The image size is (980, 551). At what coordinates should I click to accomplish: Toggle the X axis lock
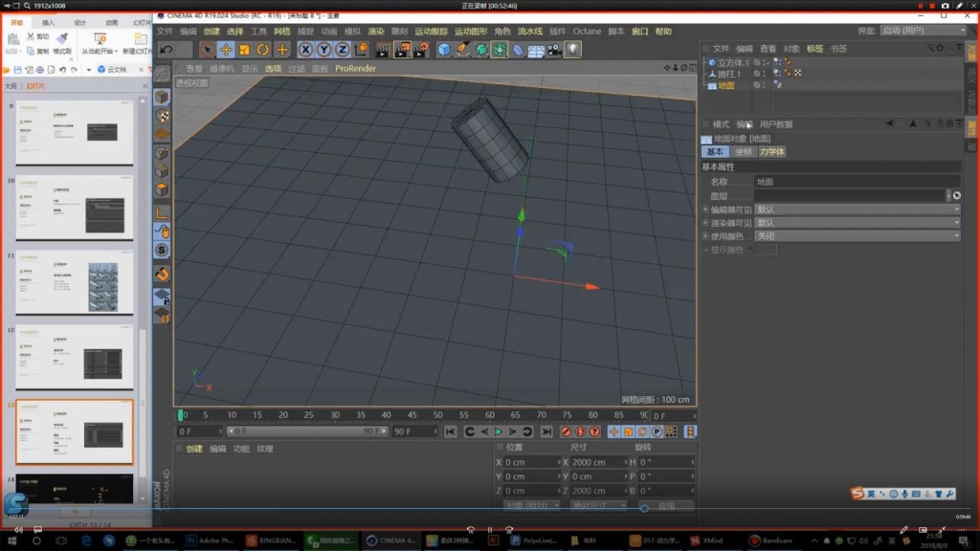click(x=303, y=48)
